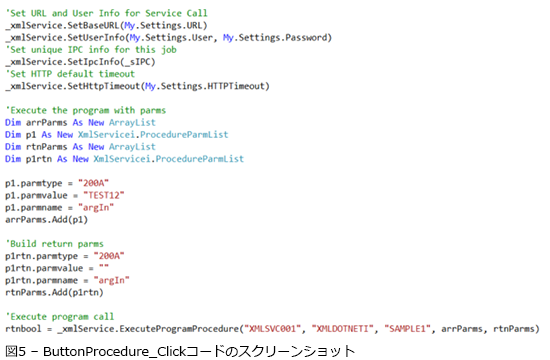
Task: Click the line p1rtn.parmtype = "200A"
Action: [x=65, y=256]
